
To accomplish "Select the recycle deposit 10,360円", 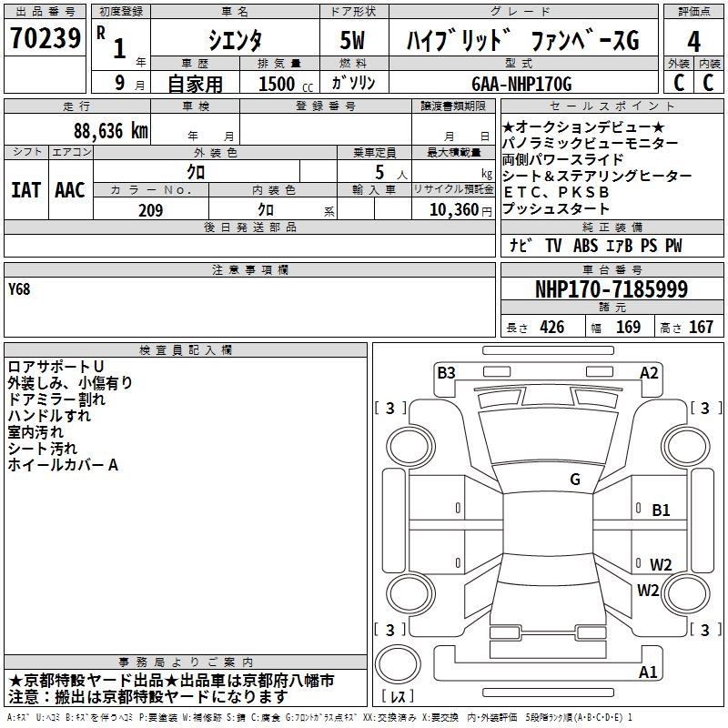I will [460, 210].
